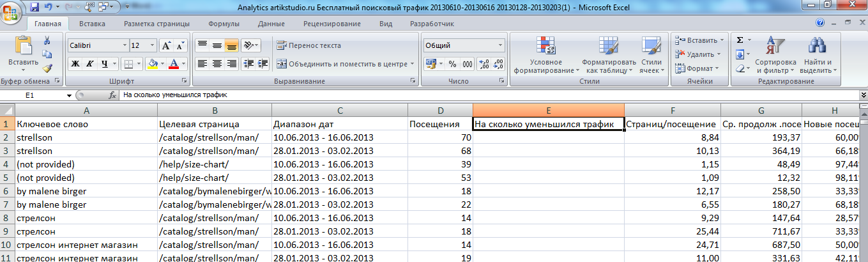Toggle bold (Ж) formatting

[x=75, y=64]
